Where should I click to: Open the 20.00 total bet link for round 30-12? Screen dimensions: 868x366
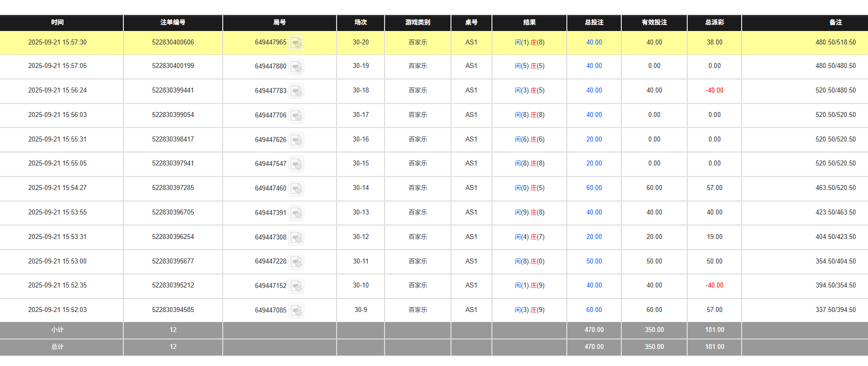(x=594, y=237)
